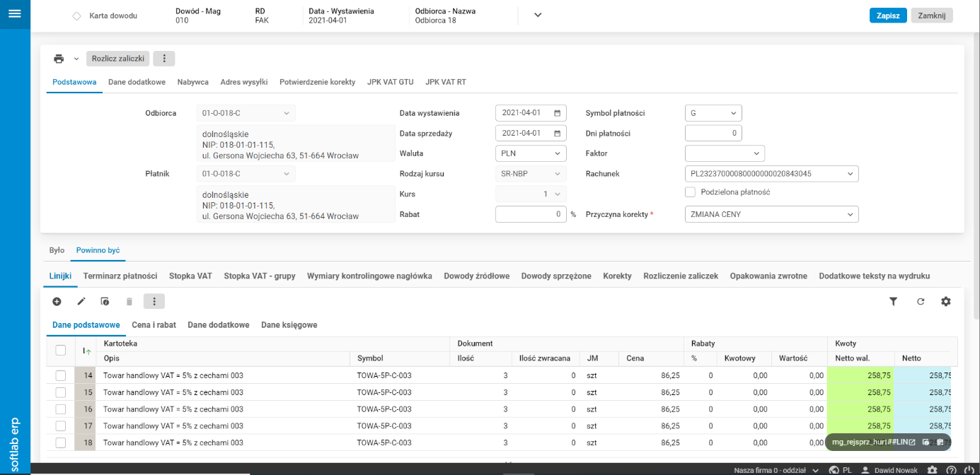This screenshot has width=980, height=475.
Task: Open the table filter icon
Action: point(893,302)
